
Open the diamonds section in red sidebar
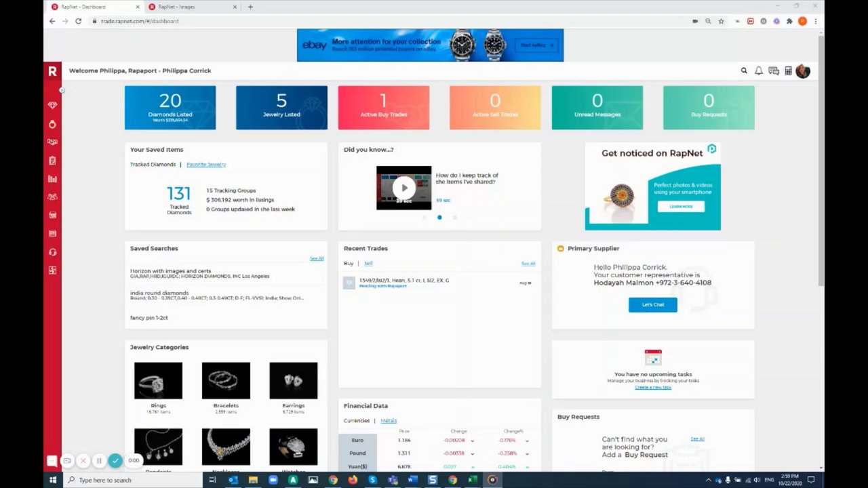tap(52, 106)
